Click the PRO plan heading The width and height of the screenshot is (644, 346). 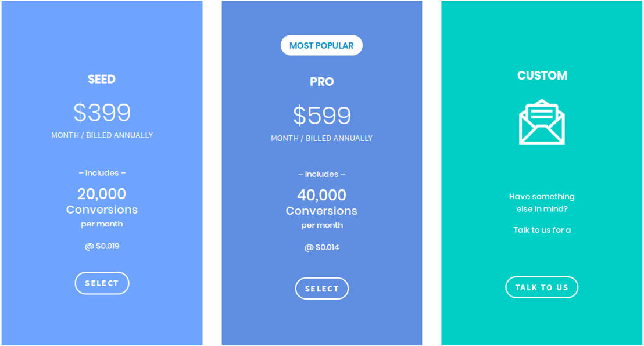pyautogui.click(x=322, y=82)
